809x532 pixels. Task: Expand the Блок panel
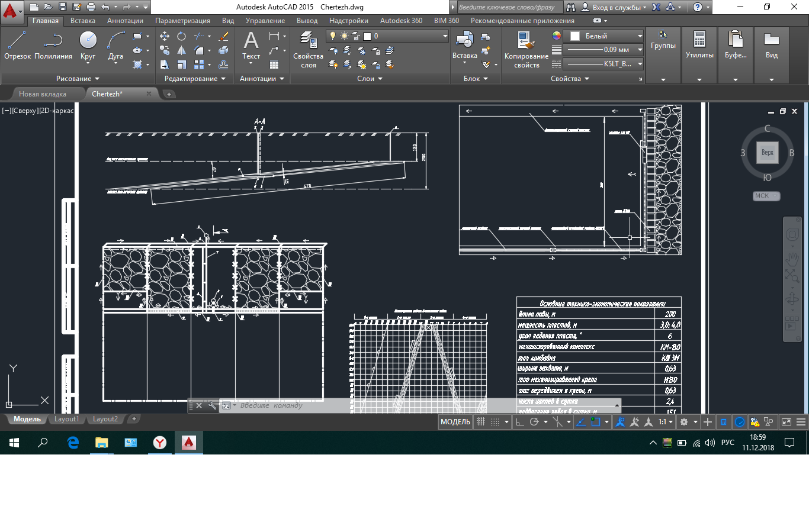click(x=476, y=79)
